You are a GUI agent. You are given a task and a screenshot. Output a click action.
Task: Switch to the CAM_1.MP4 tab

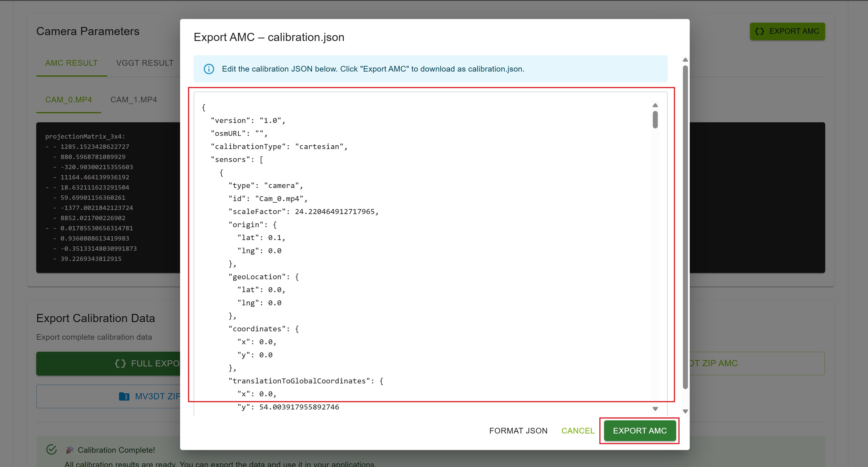[134, 99]
